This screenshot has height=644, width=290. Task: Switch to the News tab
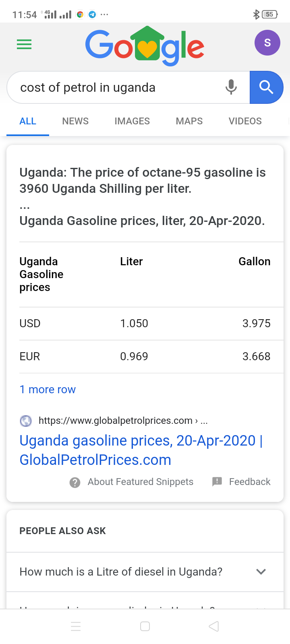tap(75, 121)
